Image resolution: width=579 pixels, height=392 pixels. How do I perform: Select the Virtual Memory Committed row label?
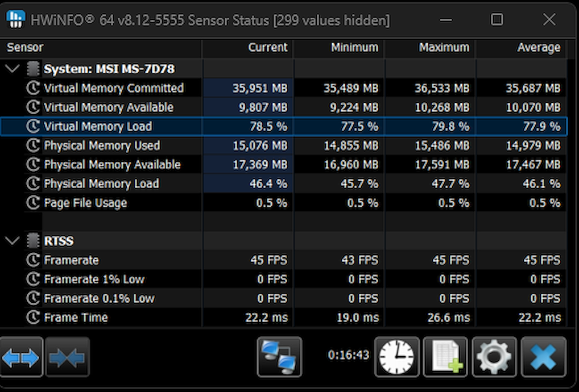[114, 88]
